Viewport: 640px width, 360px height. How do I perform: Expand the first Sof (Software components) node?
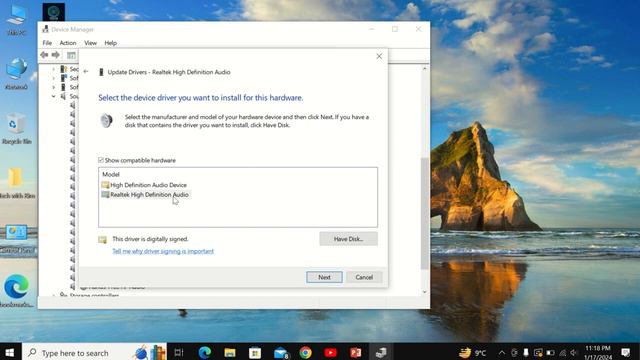coord(53,78)
